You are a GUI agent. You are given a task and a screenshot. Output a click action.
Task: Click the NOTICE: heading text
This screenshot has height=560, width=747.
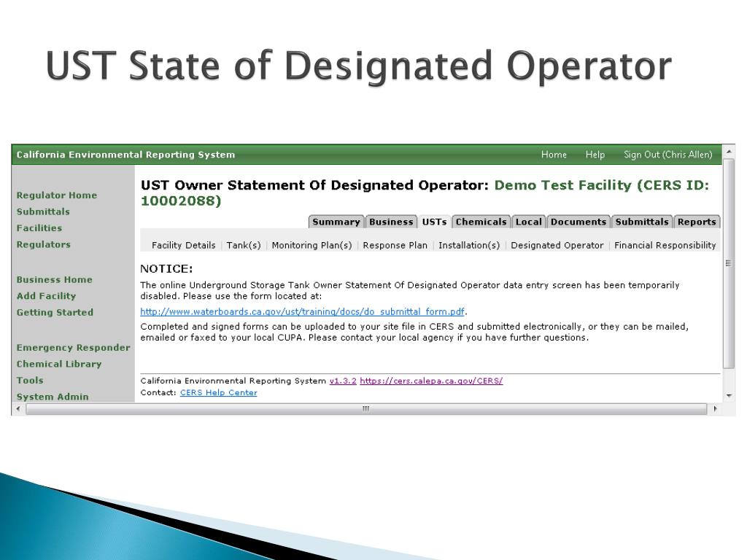[x=166, y=269]
